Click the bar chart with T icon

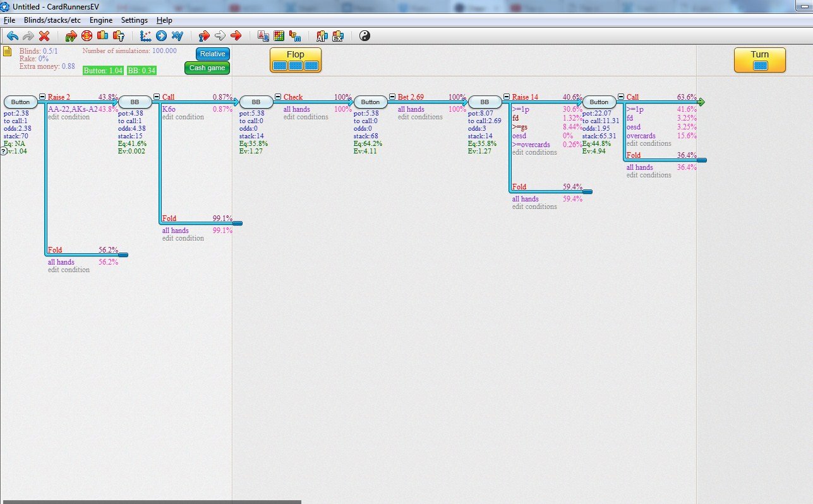118,36
